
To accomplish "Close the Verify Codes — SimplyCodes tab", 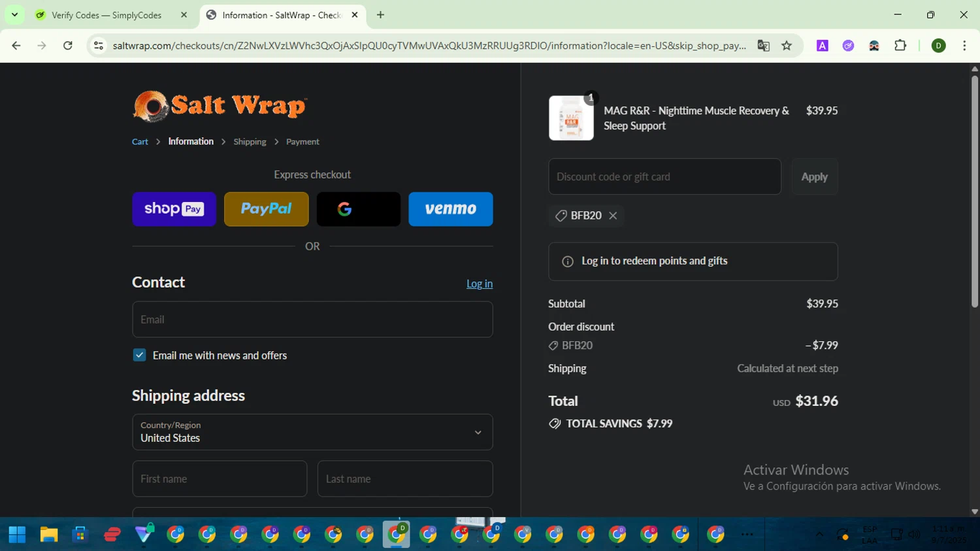I will (184, 15).
